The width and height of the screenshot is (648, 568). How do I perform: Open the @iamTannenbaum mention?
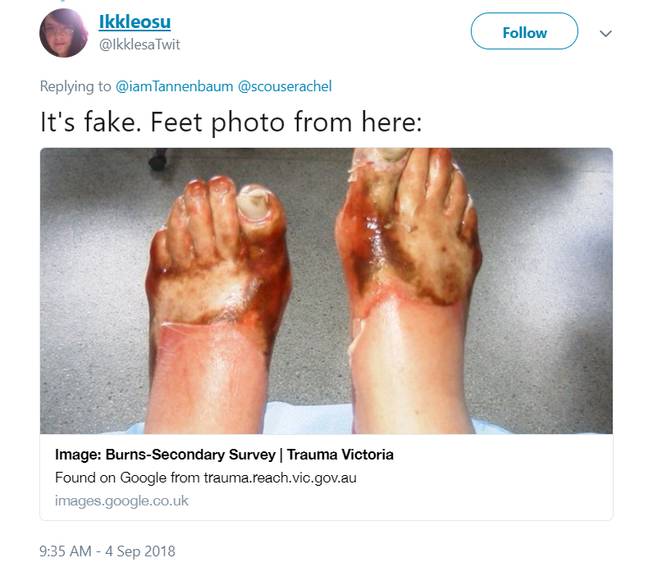(x=174, y=86)
